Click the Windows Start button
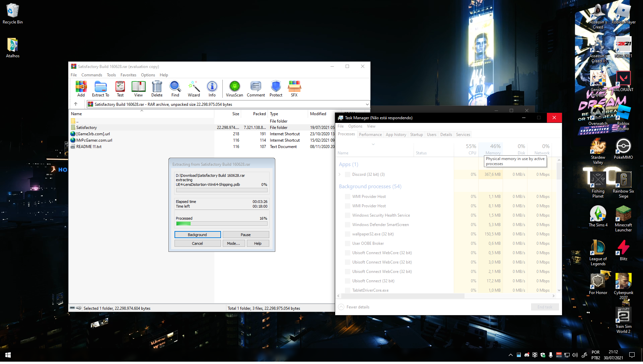The width and height of the screenshot is (643, 364). click(x=8, y=355)
